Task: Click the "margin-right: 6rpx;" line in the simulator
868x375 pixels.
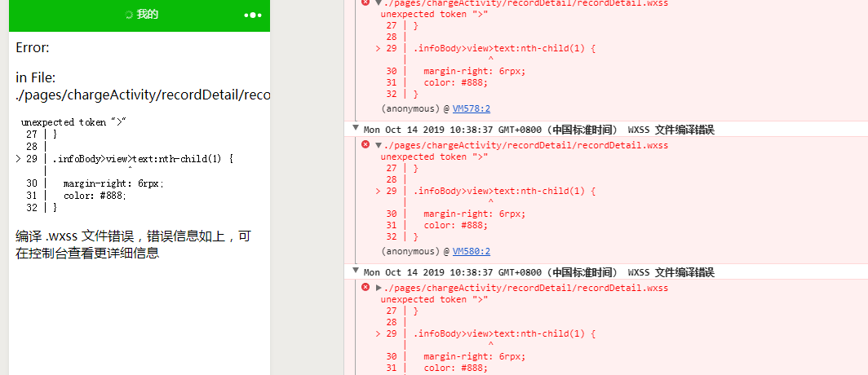Action: pos(113,183)
